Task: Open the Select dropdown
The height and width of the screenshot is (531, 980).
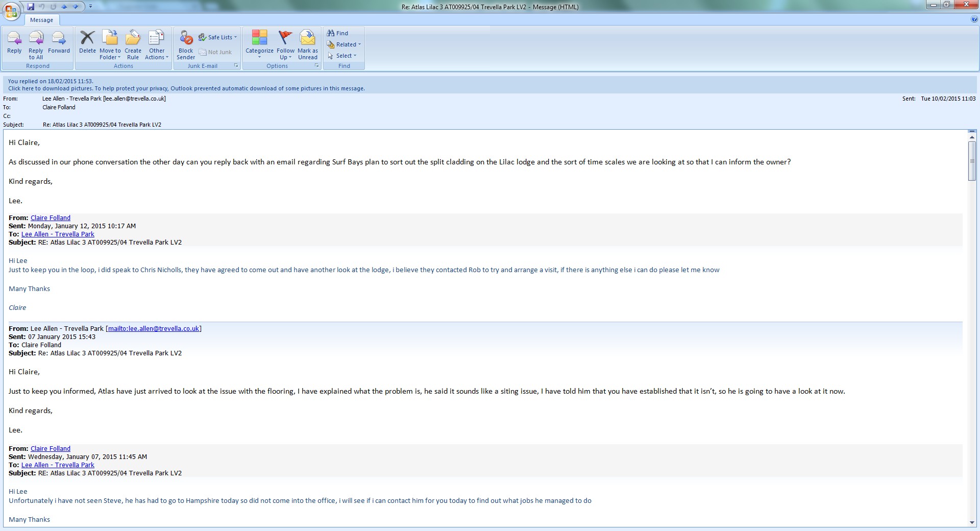Action: click(x=342, y=56)
